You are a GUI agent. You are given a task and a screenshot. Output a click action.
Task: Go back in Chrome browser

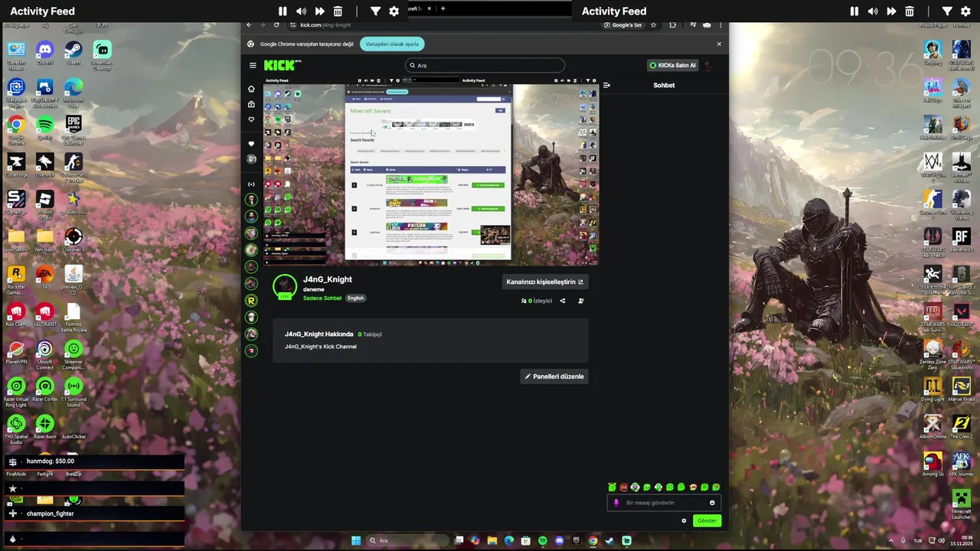[x=249, y=24]
